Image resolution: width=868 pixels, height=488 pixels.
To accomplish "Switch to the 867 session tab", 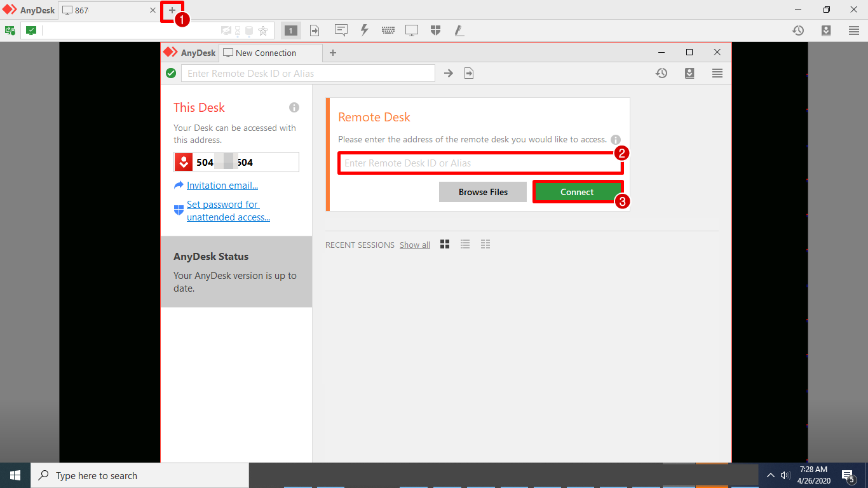I will point(108,10).
